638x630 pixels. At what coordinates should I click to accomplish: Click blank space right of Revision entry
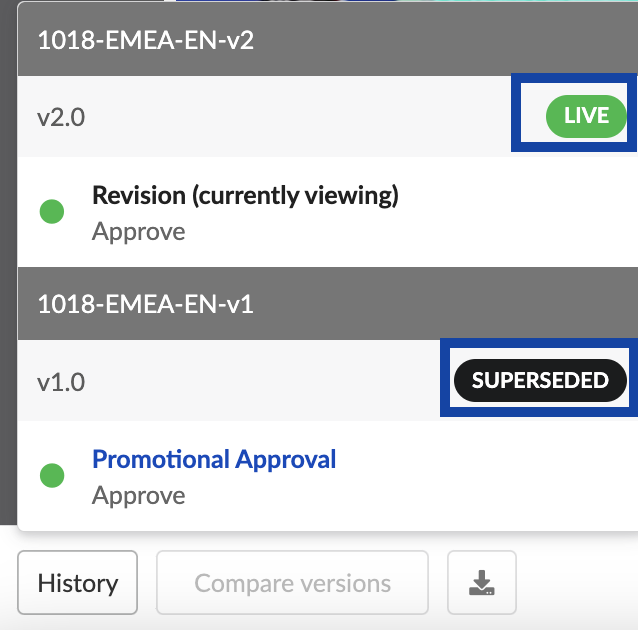coord(520,212)
